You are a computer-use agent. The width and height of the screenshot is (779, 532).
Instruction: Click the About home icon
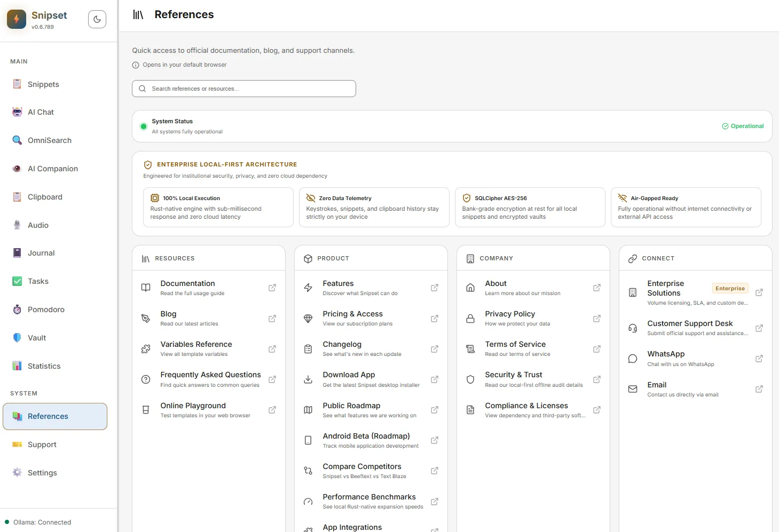(470, 288)
